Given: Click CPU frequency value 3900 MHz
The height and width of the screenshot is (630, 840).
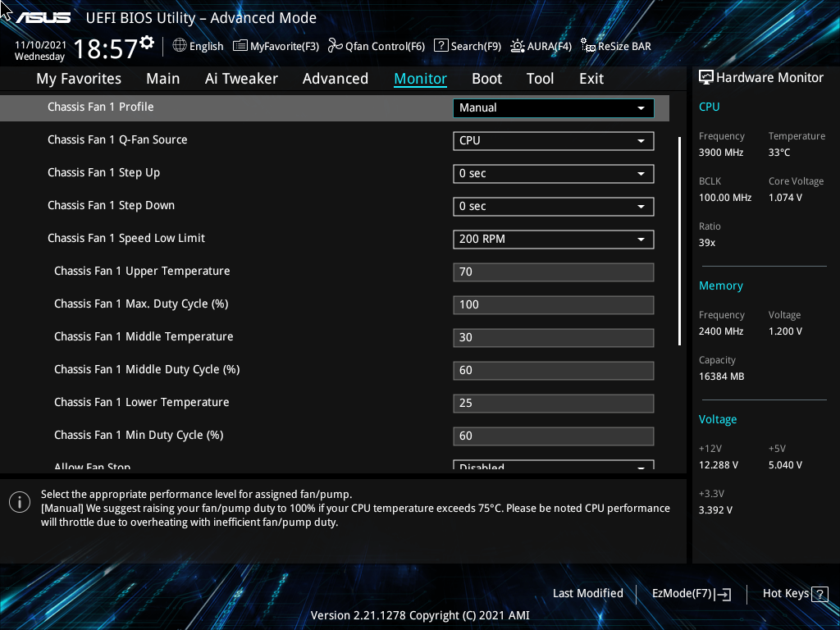Looking at the screenshot, I should pos(721,152).
